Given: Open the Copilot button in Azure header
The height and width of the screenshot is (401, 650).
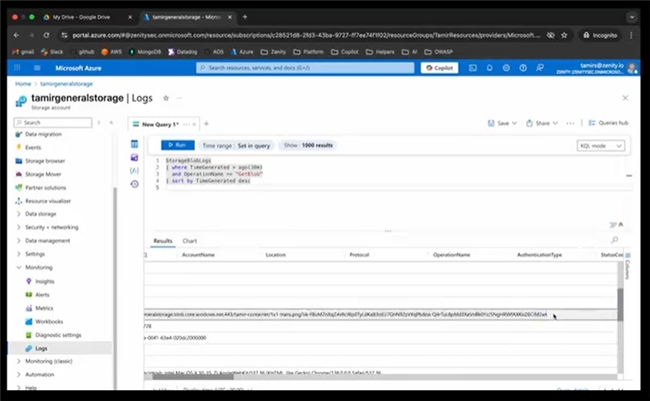Looking at the screenshot, I should click(439, 68).
